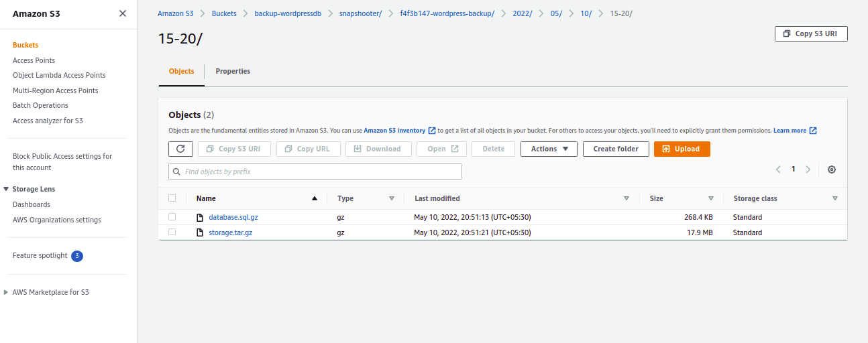Click May 10, 2022, 20:51:13 timestamp cell
Viewport: 868px width, 343px height.
coord(472,217)
